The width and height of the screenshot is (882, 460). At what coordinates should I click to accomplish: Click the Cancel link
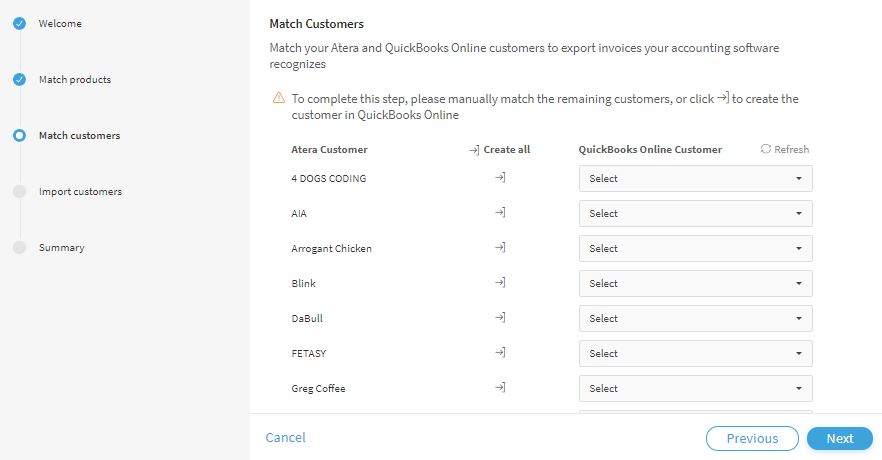point(285,438)
